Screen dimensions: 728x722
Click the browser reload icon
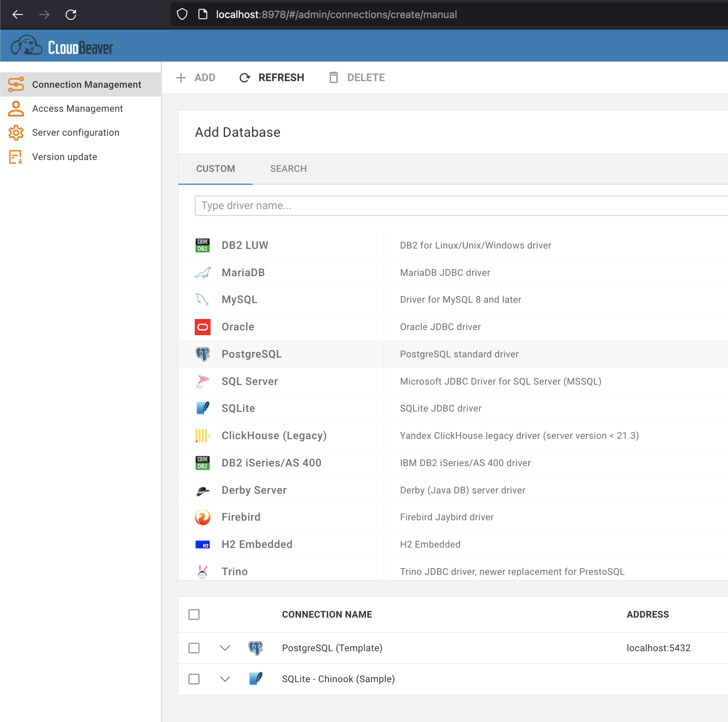coord(71,15)
